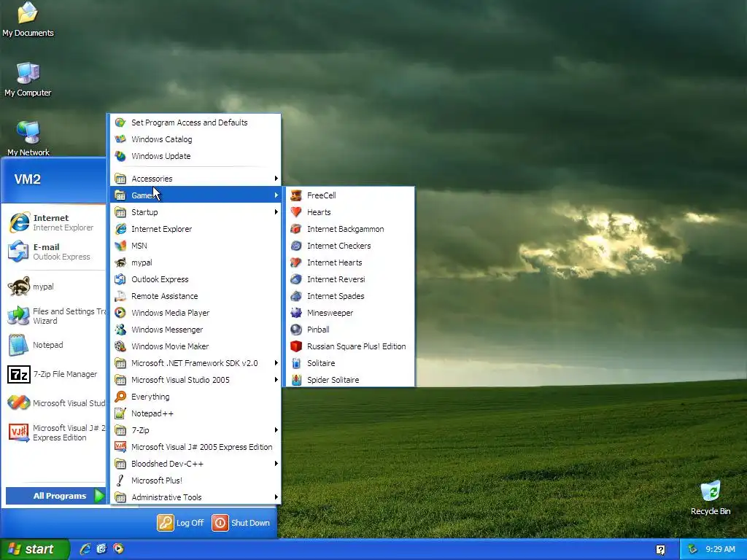The width and height of the screenshot is (747, 560).
Task: Open Remote Assistance
Action: (196, 296)
